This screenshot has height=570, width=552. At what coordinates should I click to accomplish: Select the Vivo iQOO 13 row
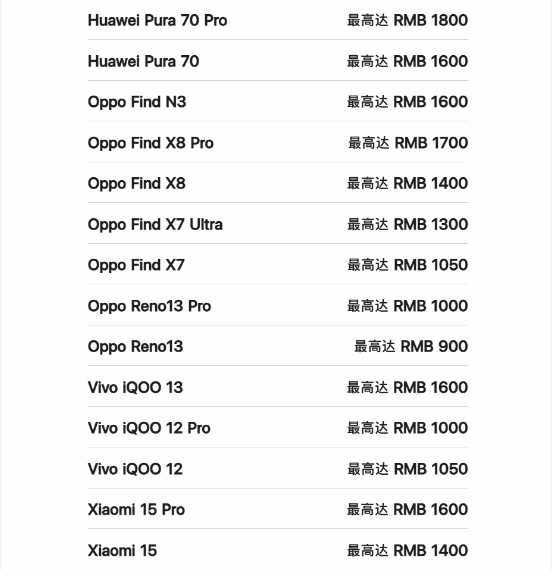277,387
